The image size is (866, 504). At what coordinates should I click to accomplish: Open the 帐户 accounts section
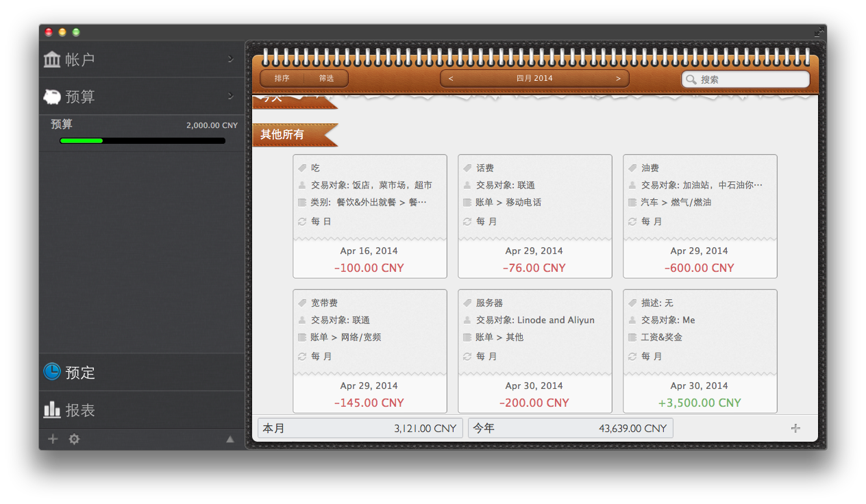click(x=142, y=60)
